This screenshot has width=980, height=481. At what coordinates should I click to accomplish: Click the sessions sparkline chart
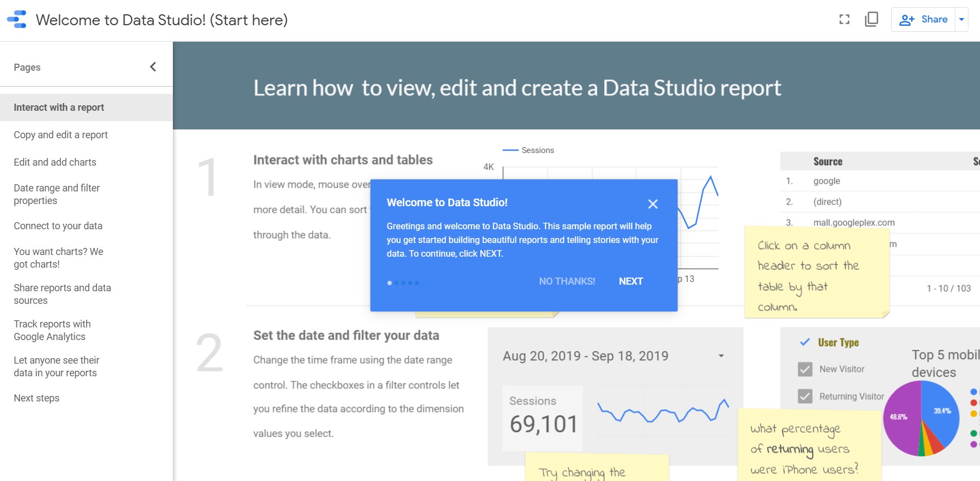(663, 410)
